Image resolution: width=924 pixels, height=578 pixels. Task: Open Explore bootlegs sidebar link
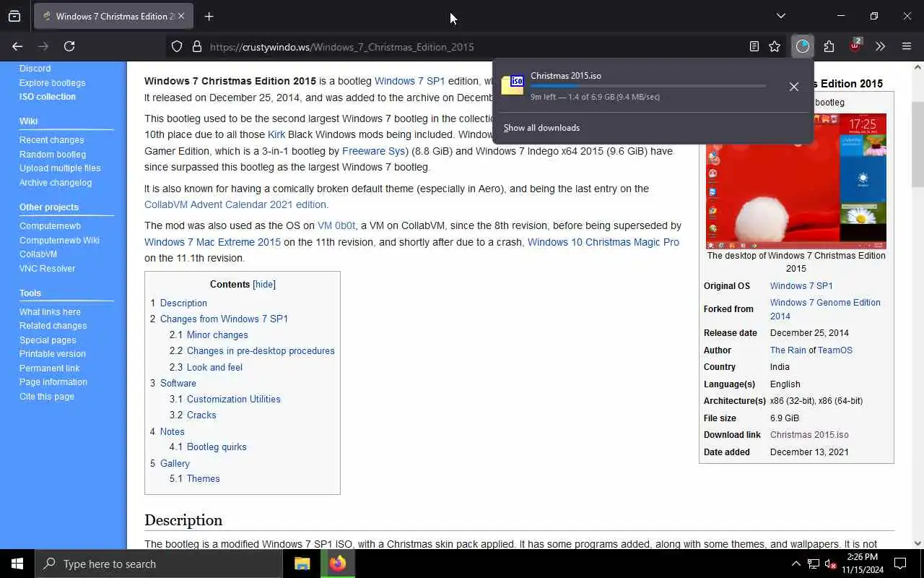(x=52, y=82)
